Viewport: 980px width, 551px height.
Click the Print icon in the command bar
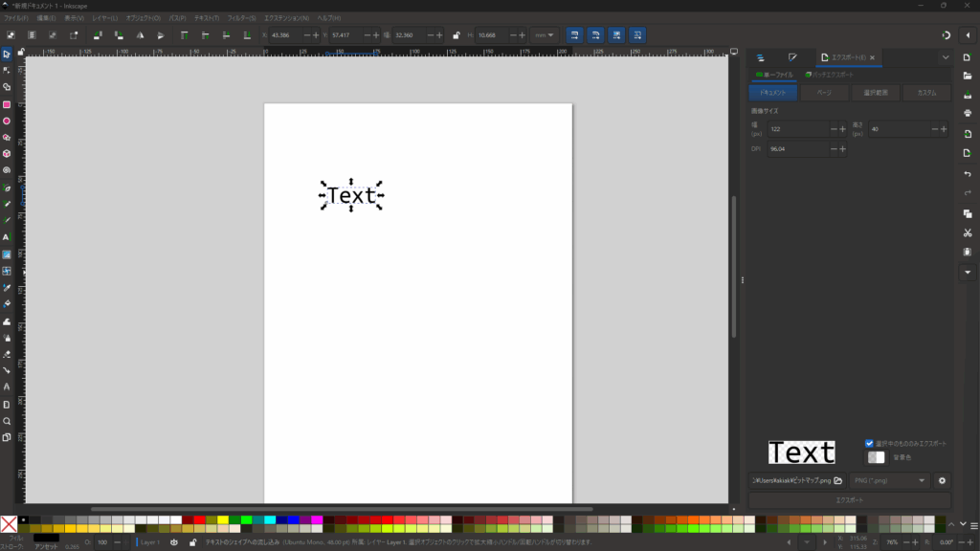coord(968,113)
